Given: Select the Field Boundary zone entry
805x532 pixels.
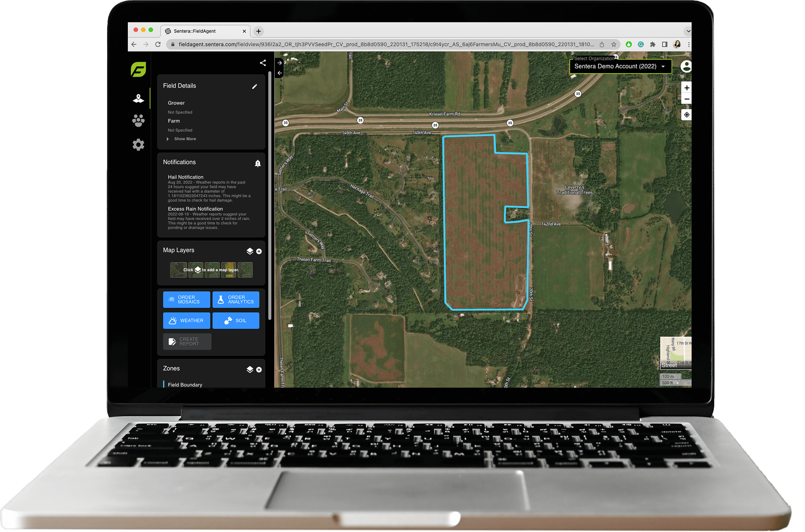Looking at the screenshot, I should pos(185,385).
